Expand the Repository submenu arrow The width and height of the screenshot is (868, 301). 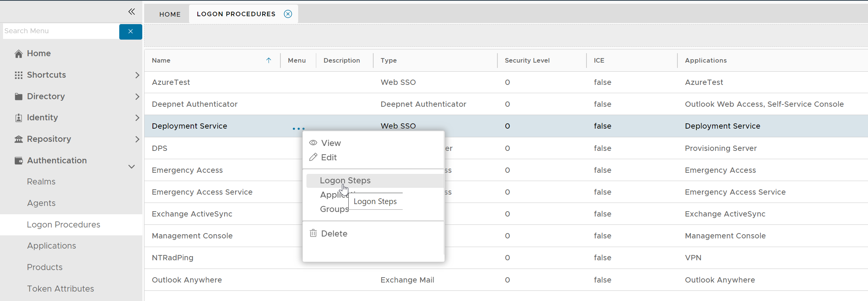137,139
